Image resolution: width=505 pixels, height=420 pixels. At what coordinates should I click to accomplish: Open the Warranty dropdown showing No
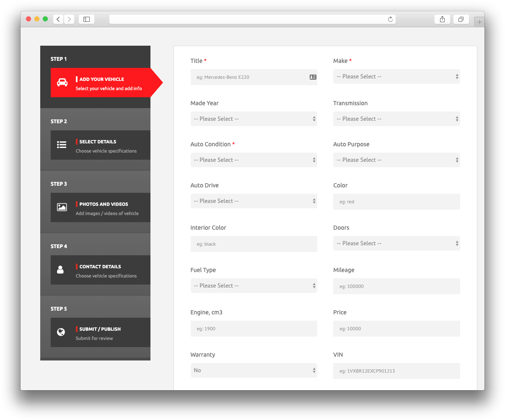(254, 371)
